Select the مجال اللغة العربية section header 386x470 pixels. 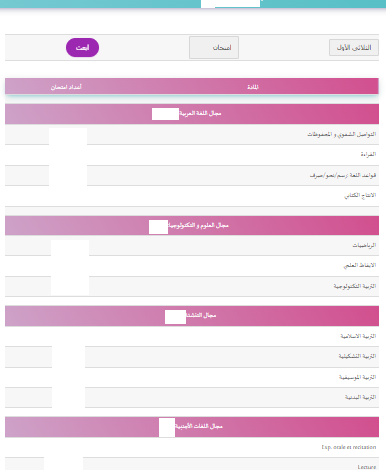pyautogui.click(x=192, y=114)
